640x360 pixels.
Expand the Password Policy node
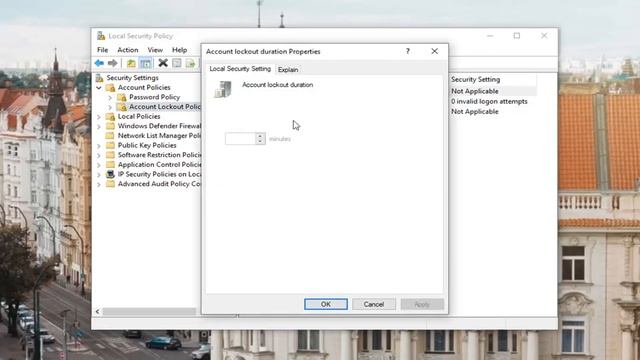pyautogui.click(x=110, y=98)
